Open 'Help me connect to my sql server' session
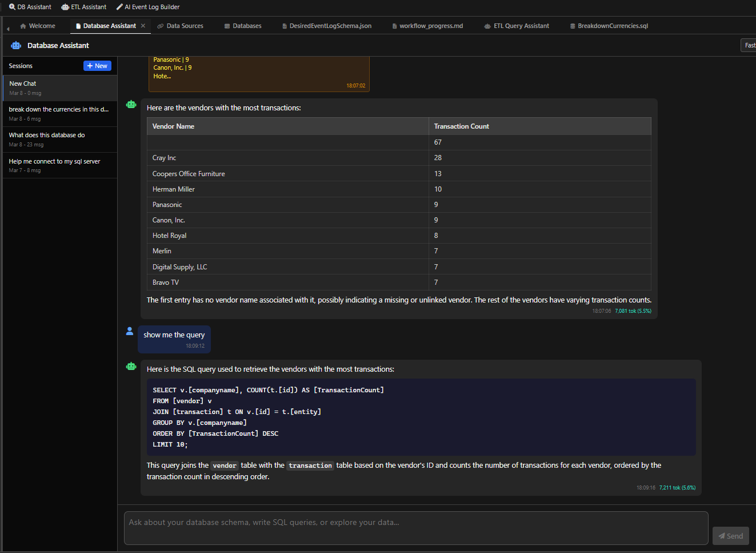The width and height of the screenshot is (756, 553). coord(60,165)
